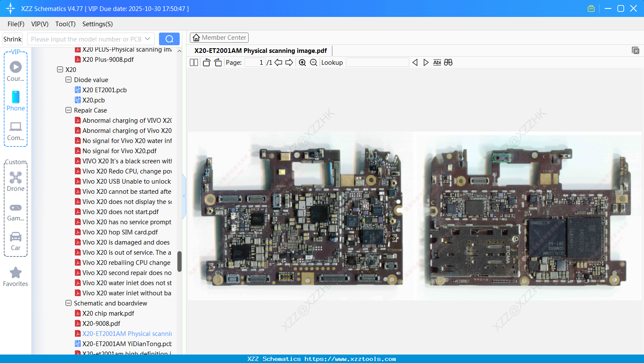The width and height of the screenshot is (644, 363).
Task: Click the Shrink button
Action: tap(12, 38)
